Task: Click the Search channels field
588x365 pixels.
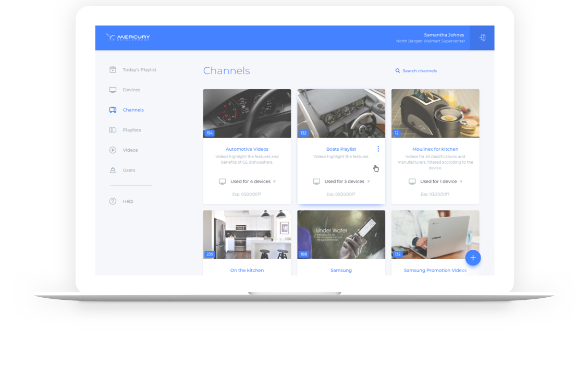Action: [x=419, y=71]
